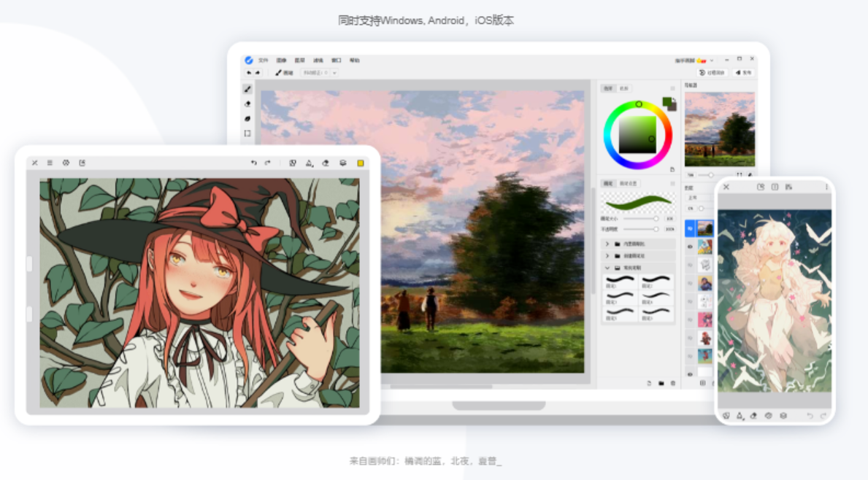The width and height of the screenshot is (868, 480).
Task: Click the canvas tool icon left of tablet bucket
Action: [293, 163]
